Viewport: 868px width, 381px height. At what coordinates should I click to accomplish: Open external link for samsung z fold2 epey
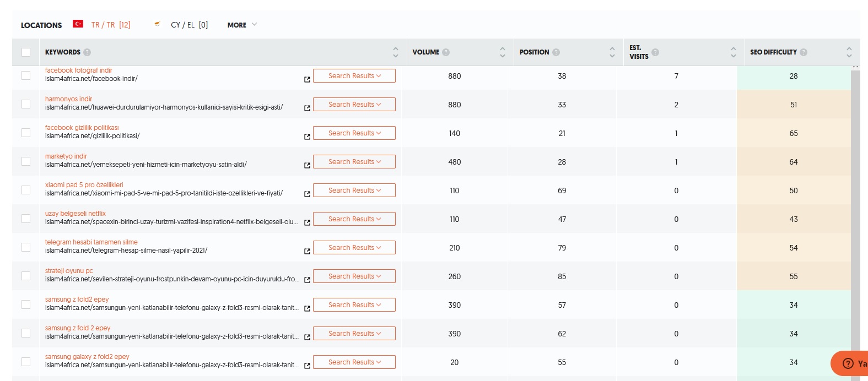point(307,308)
